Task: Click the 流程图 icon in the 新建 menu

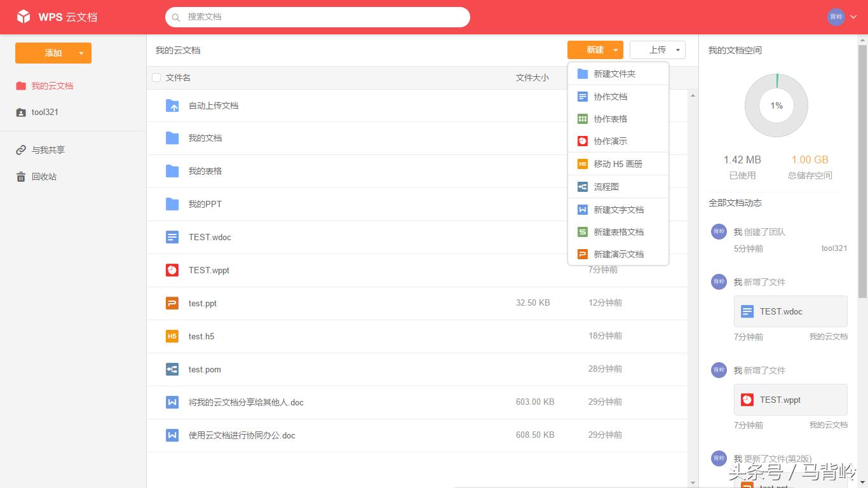Action: click(x=582, y=187)
